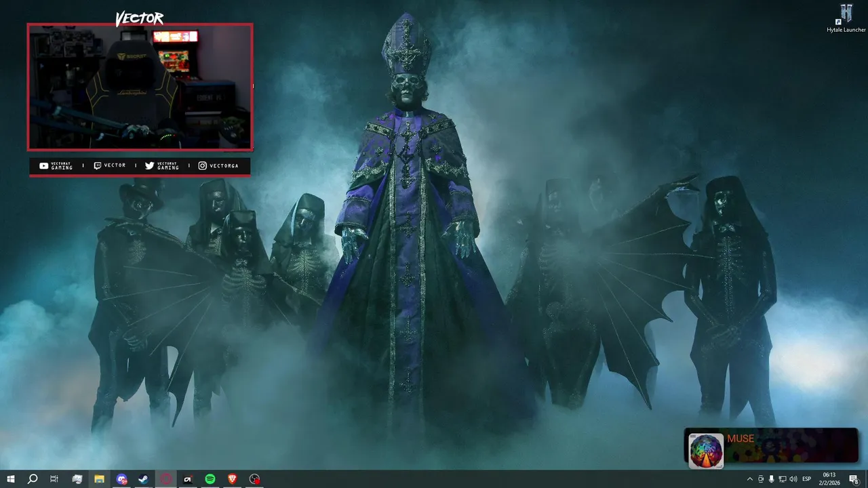Switch to highlighted red circle taskbar app
Screen dimensions: 868x488
[x=166, y=479]
